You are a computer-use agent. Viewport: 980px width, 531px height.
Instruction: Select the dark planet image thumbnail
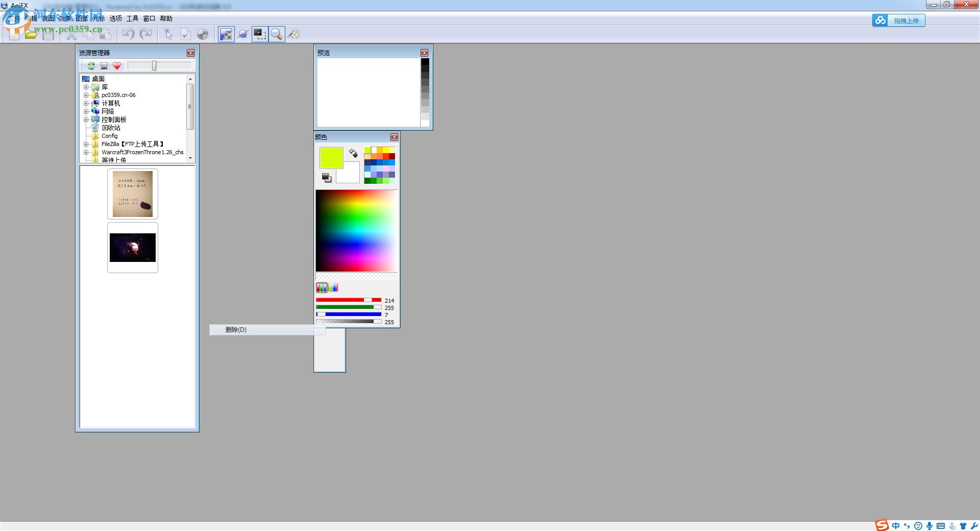(133, 248)
